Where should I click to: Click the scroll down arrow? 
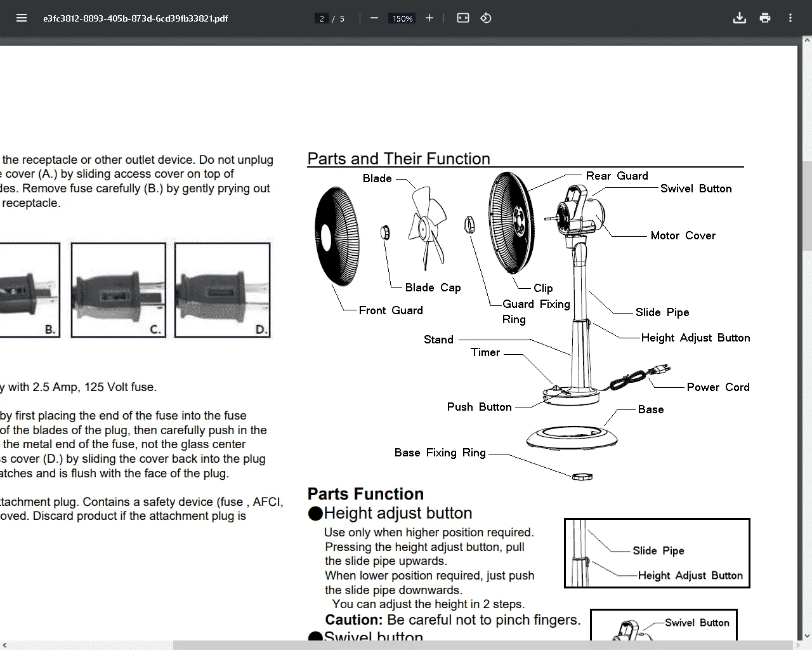pos(807,635)
